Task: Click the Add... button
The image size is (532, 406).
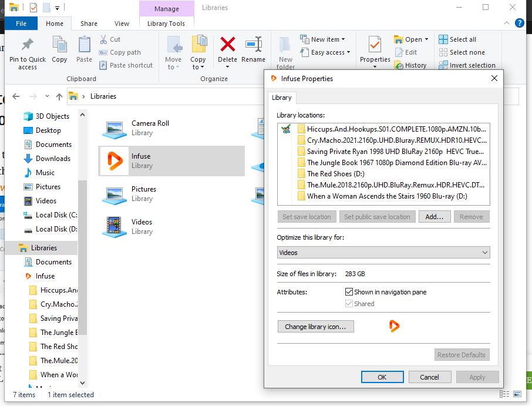Action: pyautogui.click(x=435, y=217)
